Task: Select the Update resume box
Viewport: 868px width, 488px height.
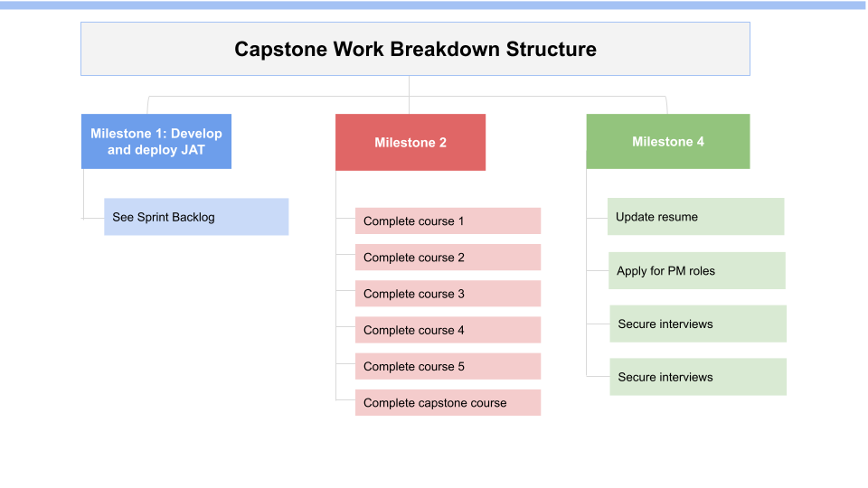Action: (x=695, y=217)
